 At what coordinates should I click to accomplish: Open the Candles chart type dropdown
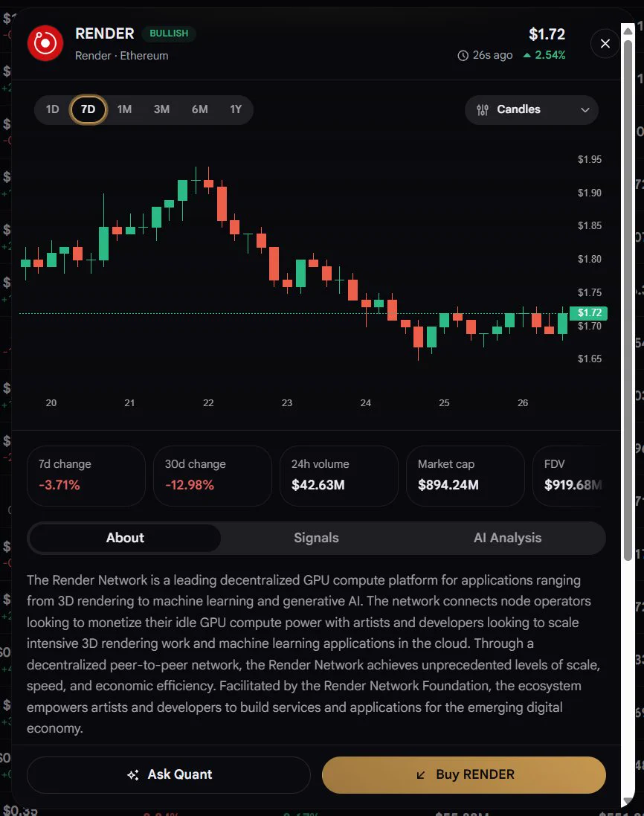click(531, 110)
